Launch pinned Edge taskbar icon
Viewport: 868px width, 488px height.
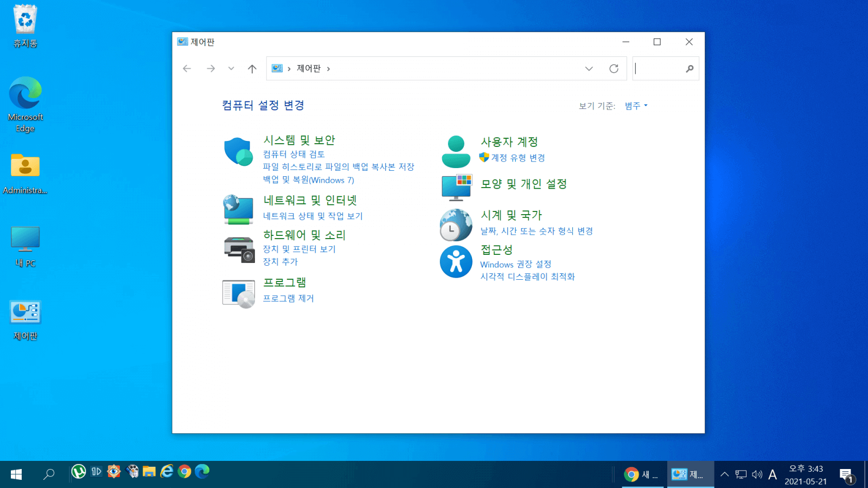tap(202, 472)
